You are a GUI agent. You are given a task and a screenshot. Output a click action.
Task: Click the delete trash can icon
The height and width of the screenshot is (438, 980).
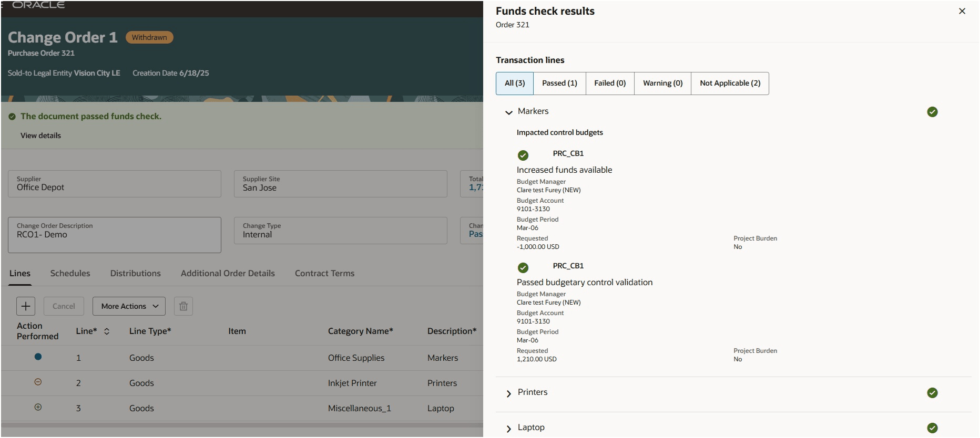(x=183, y=306)
